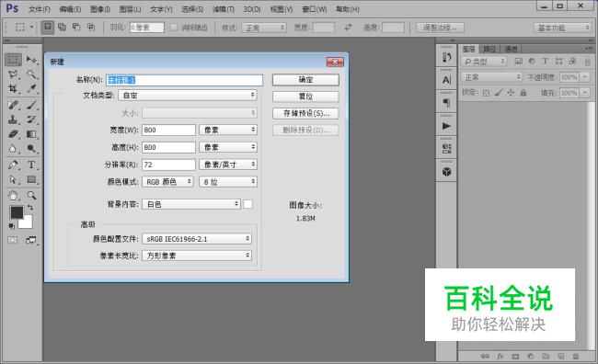Image resolution: width=598 pixels, height=364 pixels.
Task: Click the 确定 button
Action: pyautogui.click(x=305, y=80)
